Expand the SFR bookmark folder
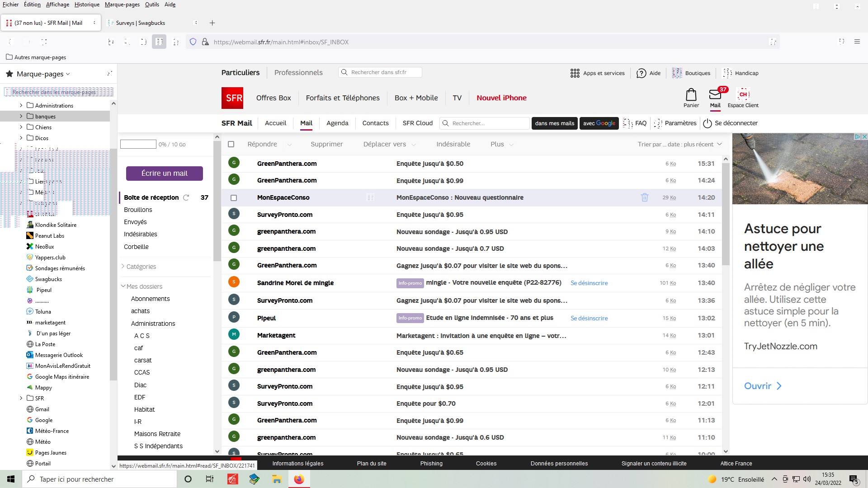Viewport: 868px width, 488px height. (x=21, y=398)
